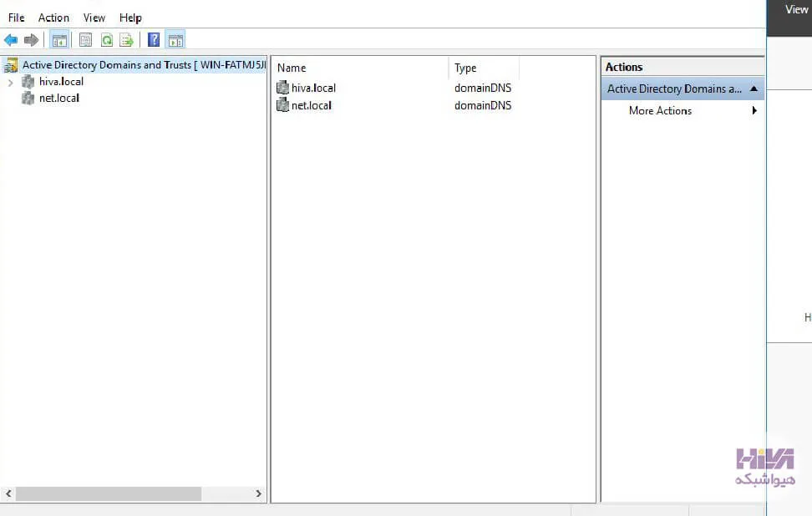
Task: Open the View menu in the menu bar
Action: [x=94, y=18]
